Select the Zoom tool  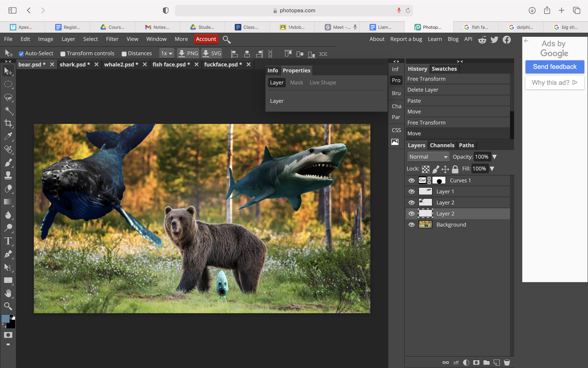coord(8,306)
